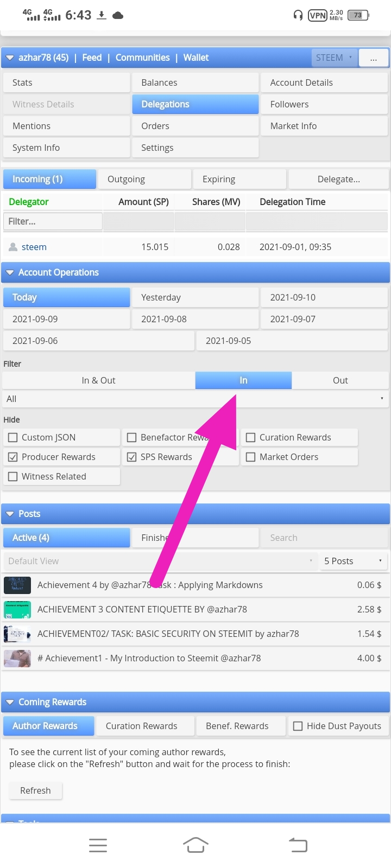This screenshot has height=868, width=391.
Task: Click the 15.015 amount value
Action: pyautogui.click(x=155, y=247)
